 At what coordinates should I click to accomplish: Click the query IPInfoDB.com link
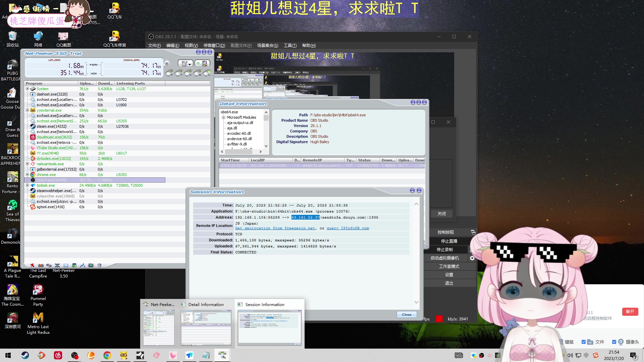pyautogui.click(x=348, y=228)
